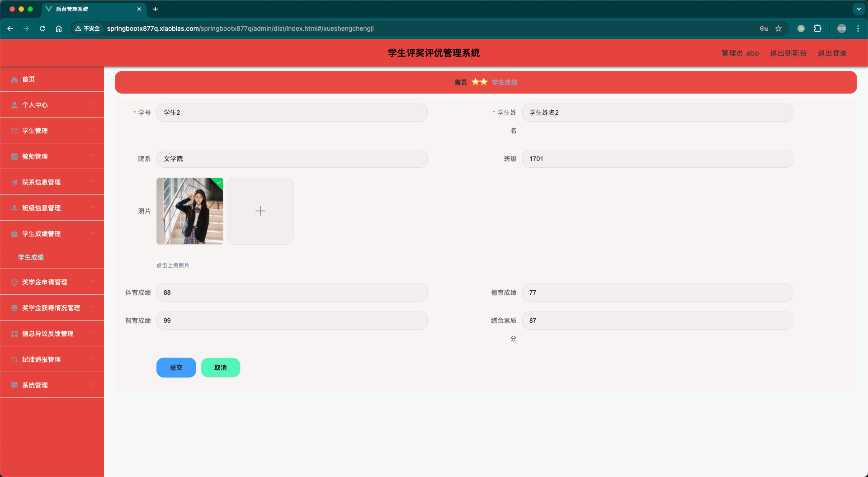Open a new browser tab with plus

(156, 9)
